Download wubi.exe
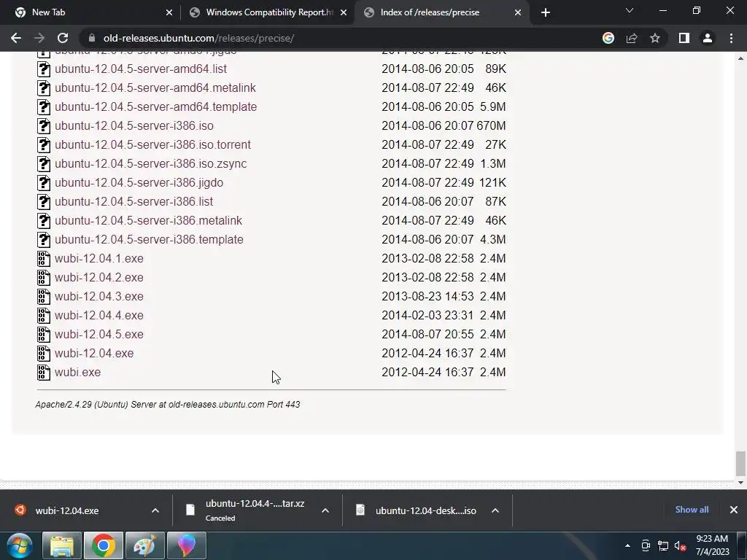 [77, 373]
